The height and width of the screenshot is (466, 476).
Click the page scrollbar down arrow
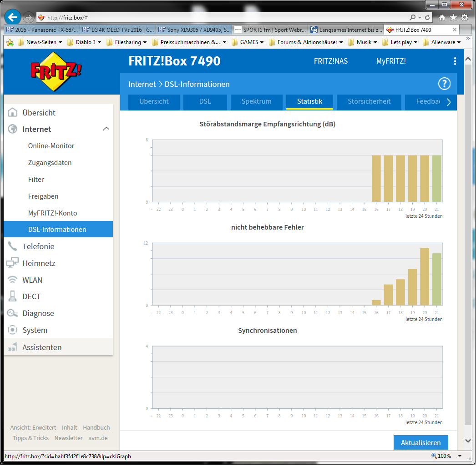[468, 441]
